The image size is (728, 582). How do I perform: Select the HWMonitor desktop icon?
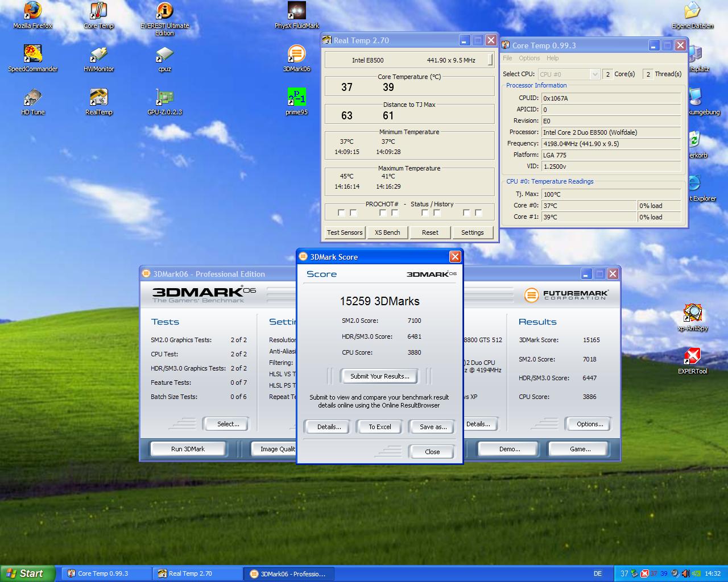[x=98, y=59]
